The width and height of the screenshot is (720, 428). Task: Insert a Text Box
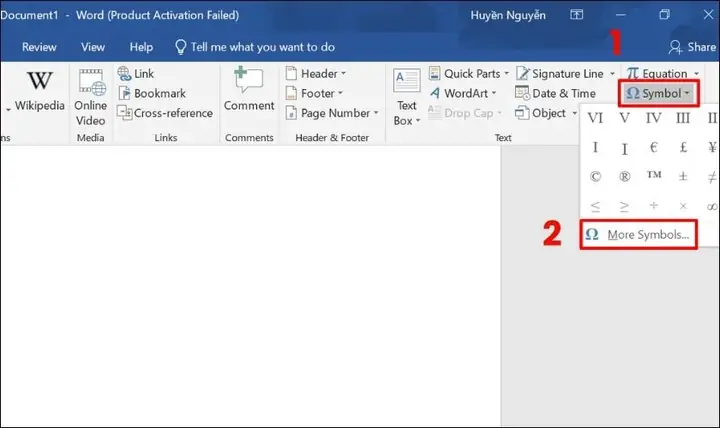(x=406, y=97)
